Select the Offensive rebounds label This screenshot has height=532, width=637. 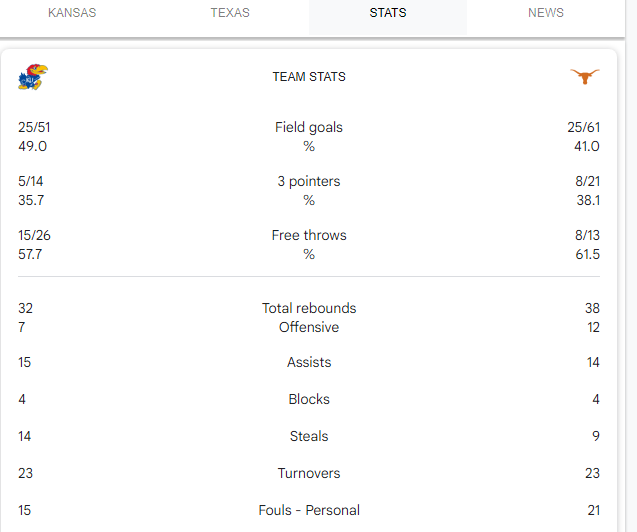tap(309, 327)
